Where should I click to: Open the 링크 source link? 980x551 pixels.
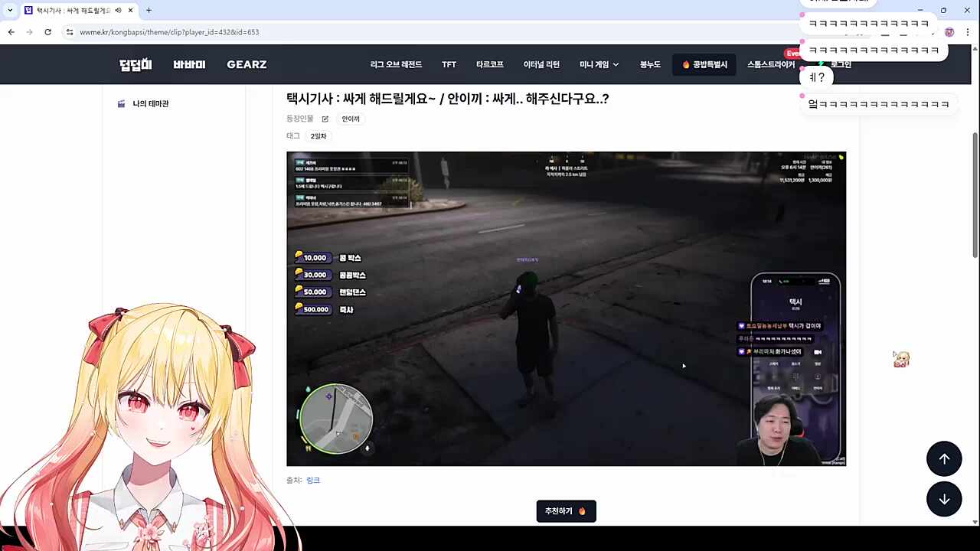[313, 480]
